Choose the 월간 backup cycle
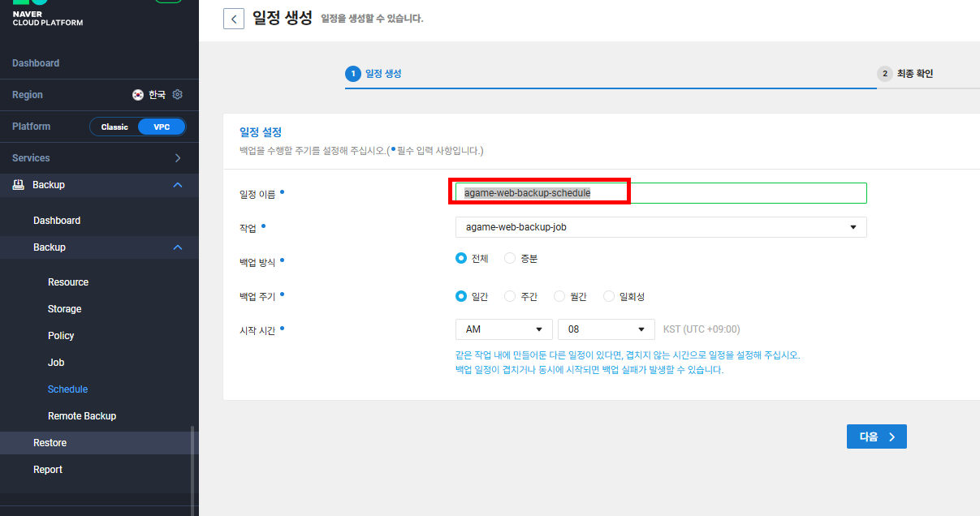 [559, 296]
